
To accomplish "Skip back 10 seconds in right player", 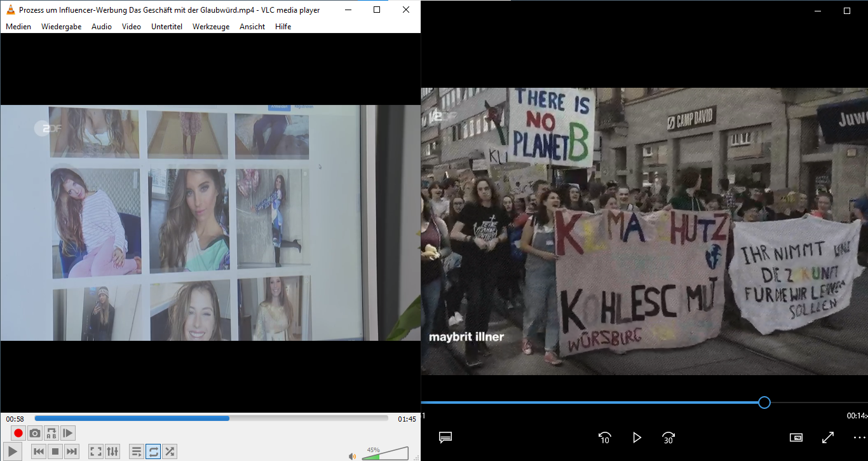I will point(605,437).
